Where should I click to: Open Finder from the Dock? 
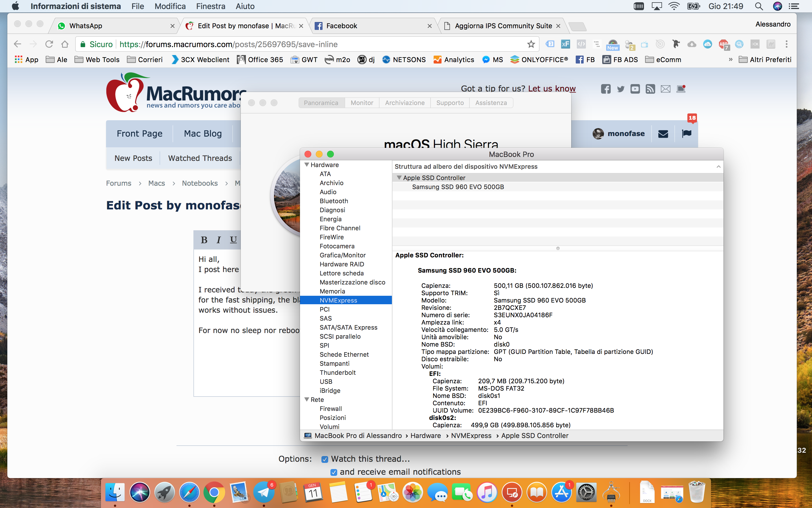click(115, 492)
